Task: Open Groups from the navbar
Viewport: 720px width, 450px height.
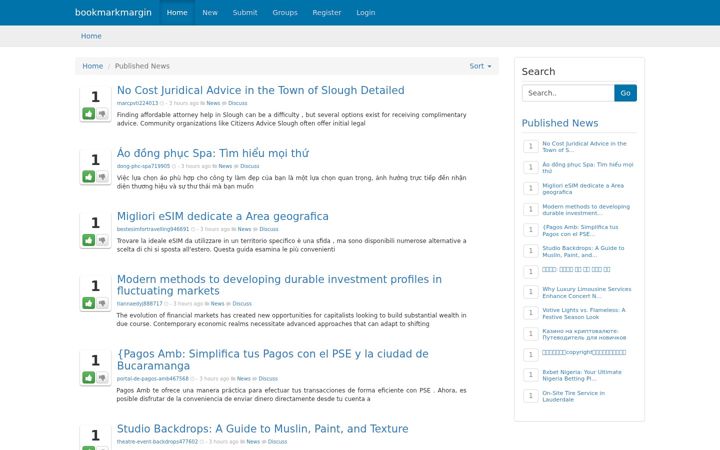Action: [285, 12]
